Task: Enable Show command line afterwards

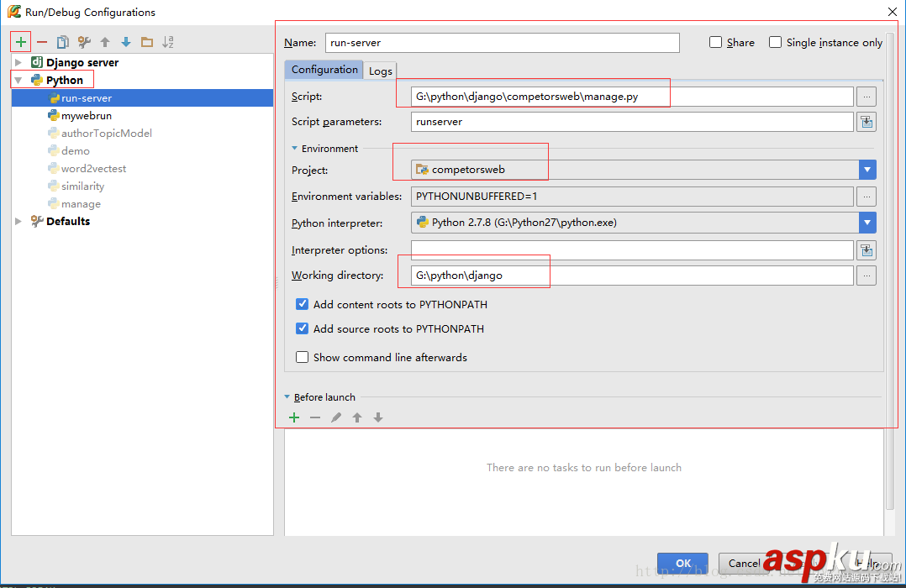Action: pos(303,357)
